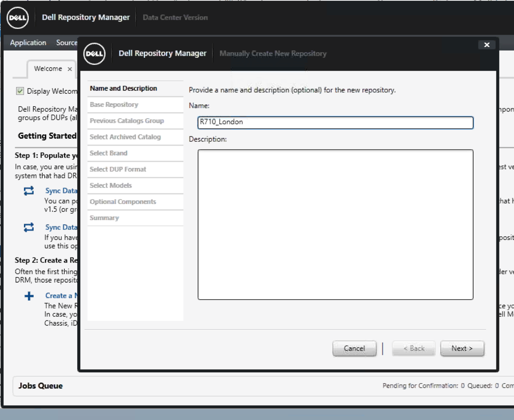Switch to the Welcome tab
This screenshot has height=420, width=514.
coord(48,68)
